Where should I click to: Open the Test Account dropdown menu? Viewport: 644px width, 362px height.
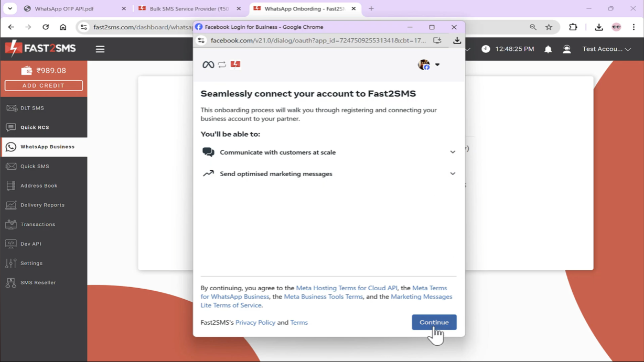tap(605, 49)
